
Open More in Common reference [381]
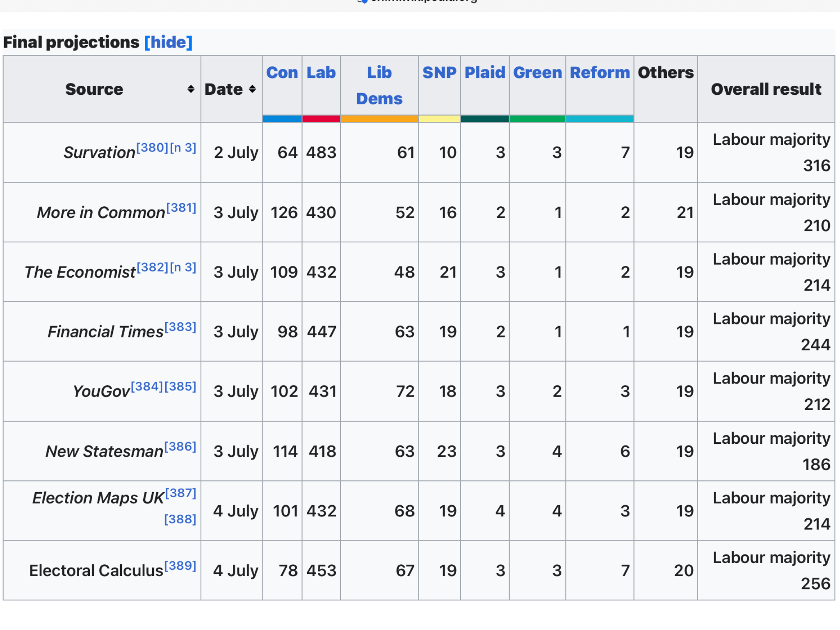pos(181,208)
